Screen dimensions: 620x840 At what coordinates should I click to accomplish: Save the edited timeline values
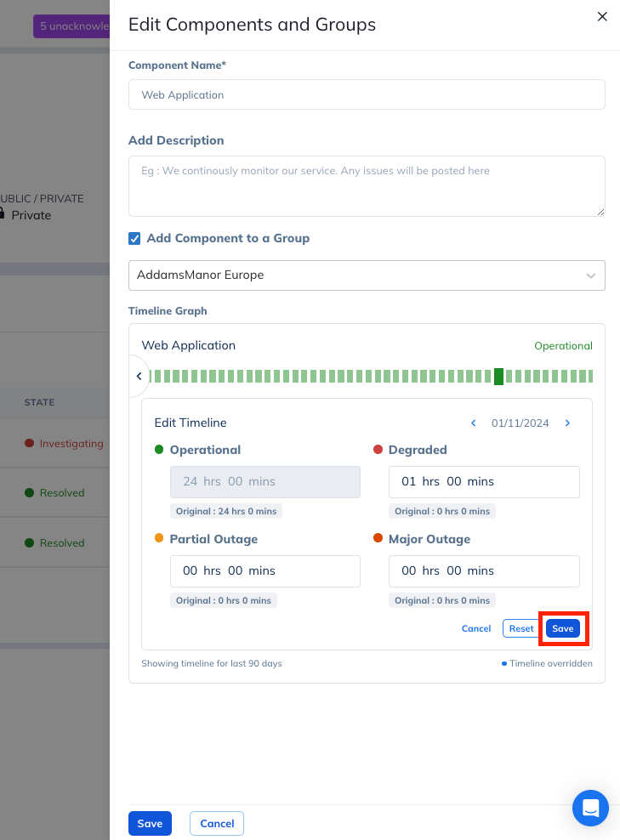(x=563, y=628)
